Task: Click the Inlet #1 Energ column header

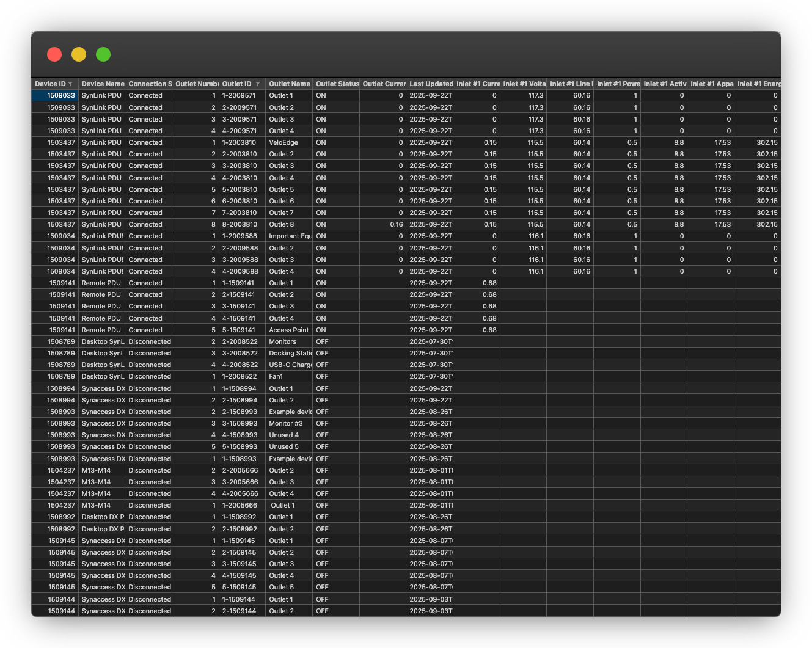Action: point(758,84)
